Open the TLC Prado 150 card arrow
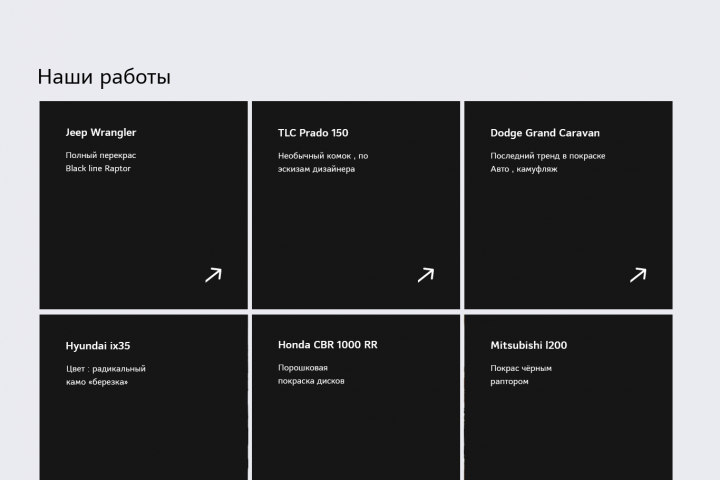 (426, 275)
